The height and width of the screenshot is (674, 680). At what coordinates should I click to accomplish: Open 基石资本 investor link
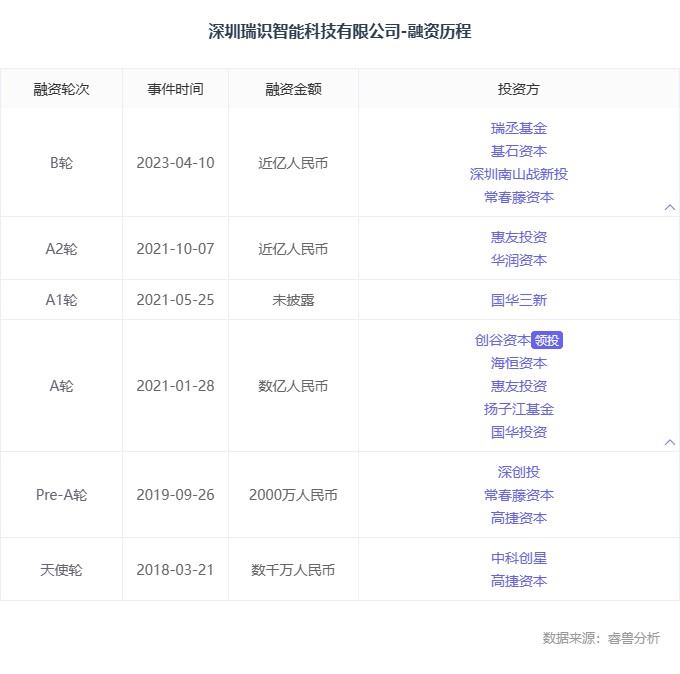point(519,151)
